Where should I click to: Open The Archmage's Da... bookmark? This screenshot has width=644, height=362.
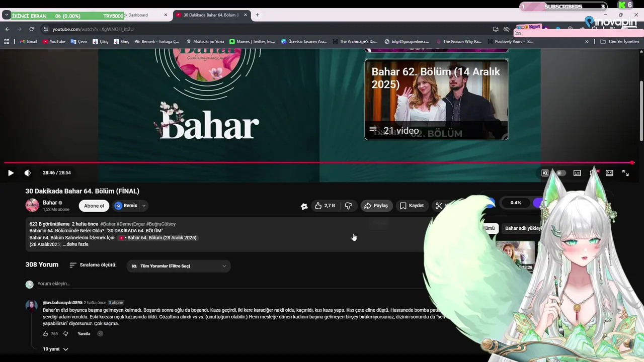tap(355, 42)
